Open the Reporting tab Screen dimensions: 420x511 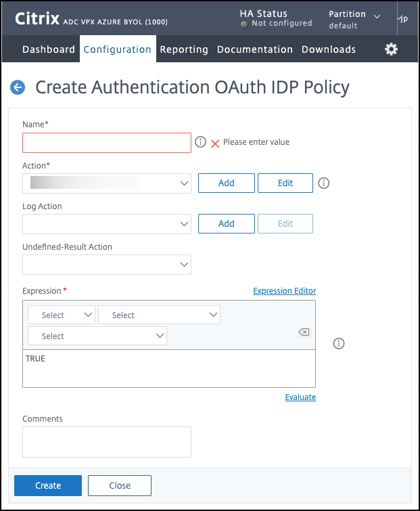point(184,49)
